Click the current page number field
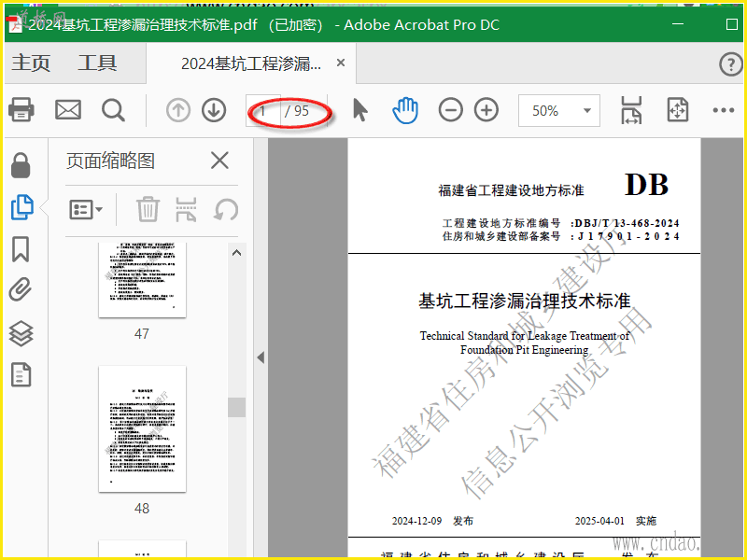747x560 pixels. pyautogui.click(x=263, y=111)
